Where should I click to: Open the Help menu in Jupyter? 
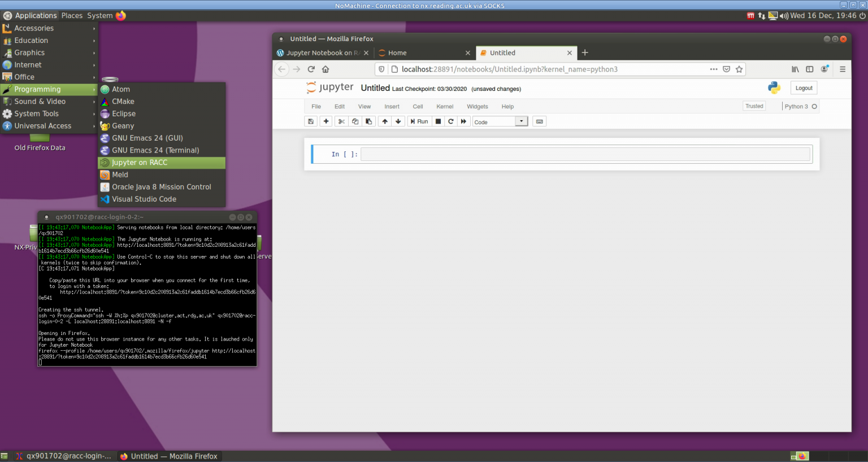(507, 106)
